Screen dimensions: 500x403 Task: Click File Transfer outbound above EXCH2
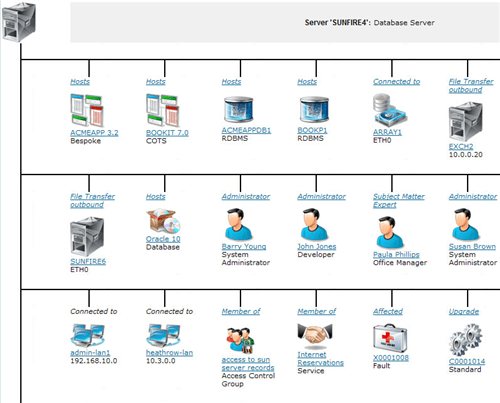coord(471,86)
